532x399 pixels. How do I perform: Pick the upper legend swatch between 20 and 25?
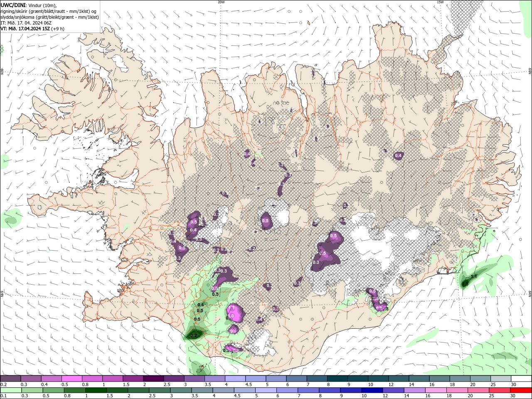pyautogui.click(x=481, y=379)
